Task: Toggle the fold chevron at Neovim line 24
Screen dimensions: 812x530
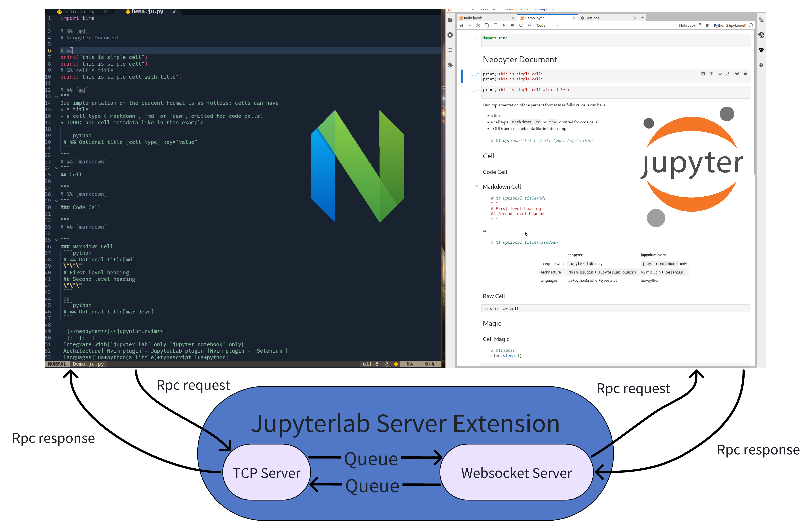Action: [57, 168]
